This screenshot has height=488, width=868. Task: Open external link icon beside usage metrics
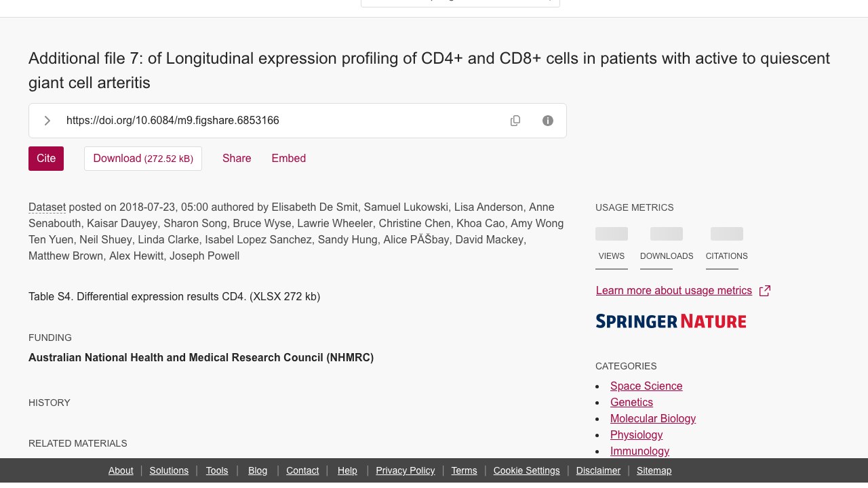[765, 291]
